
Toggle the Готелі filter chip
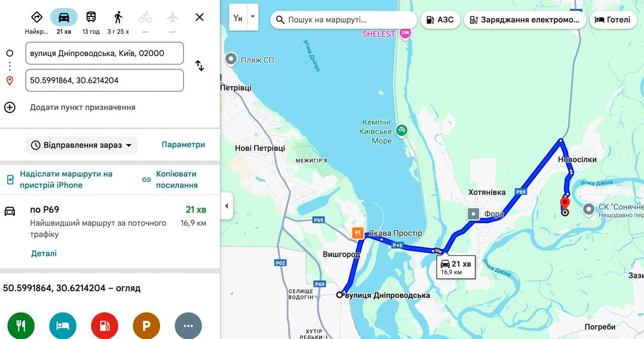point(613,20)
